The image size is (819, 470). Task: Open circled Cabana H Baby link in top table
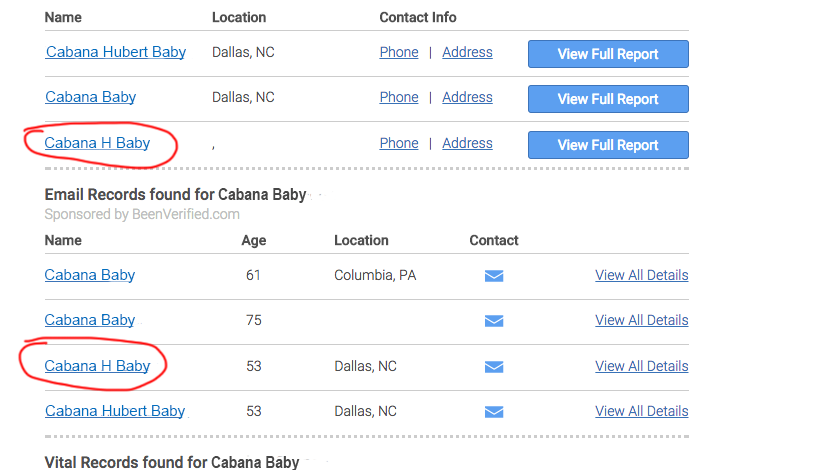97,143
